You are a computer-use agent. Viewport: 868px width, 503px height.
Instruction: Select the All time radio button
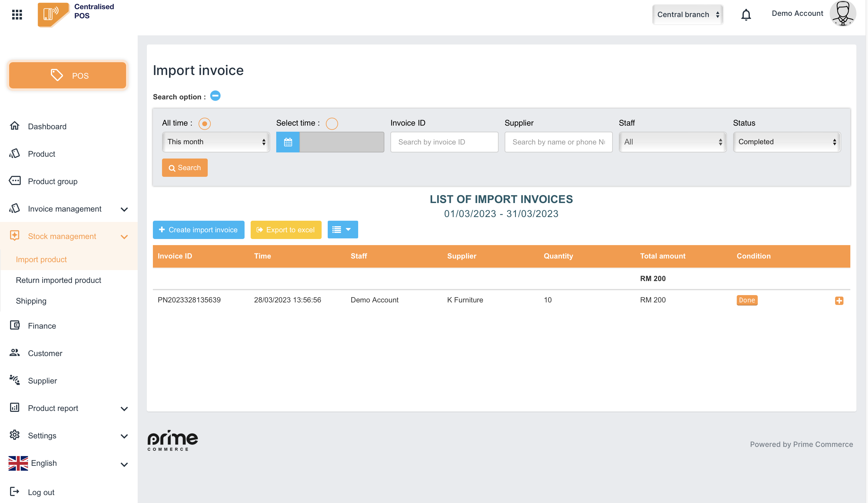pyautogui.click(x=204, y=123)
